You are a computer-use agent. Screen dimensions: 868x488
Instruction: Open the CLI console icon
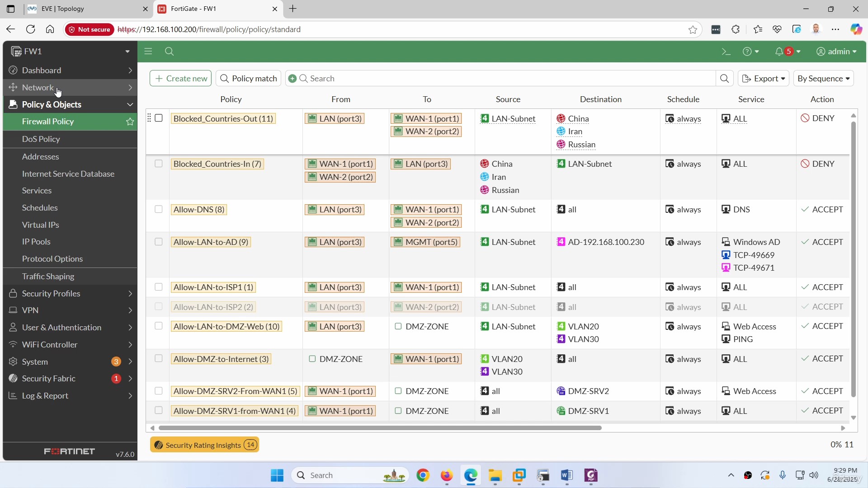pos(726,52)
